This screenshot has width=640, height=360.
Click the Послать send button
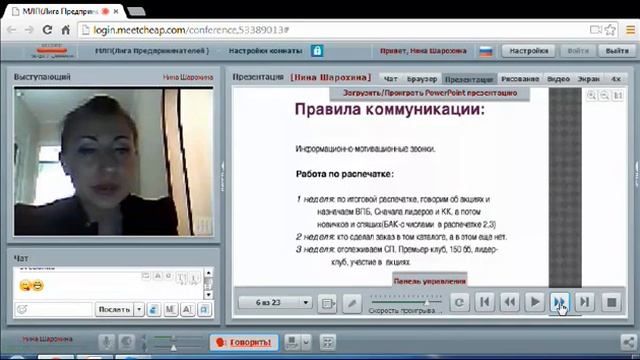[x=114, y=309]
